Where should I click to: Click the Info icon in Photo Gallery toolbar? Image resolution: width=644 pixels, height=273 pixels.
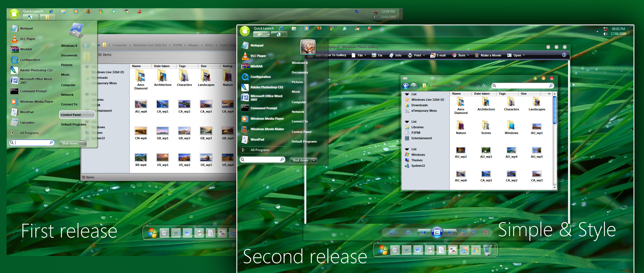(x=395, y=55)
